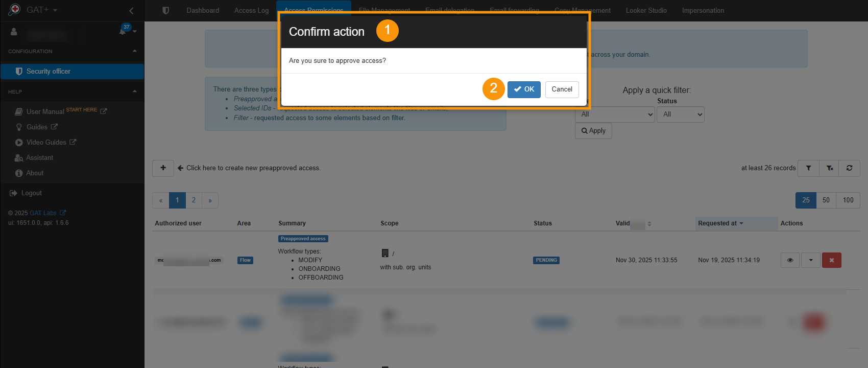Open the actions dropdown caret in first row
Viewport: 868px width, 368px height.
(811, 260)
